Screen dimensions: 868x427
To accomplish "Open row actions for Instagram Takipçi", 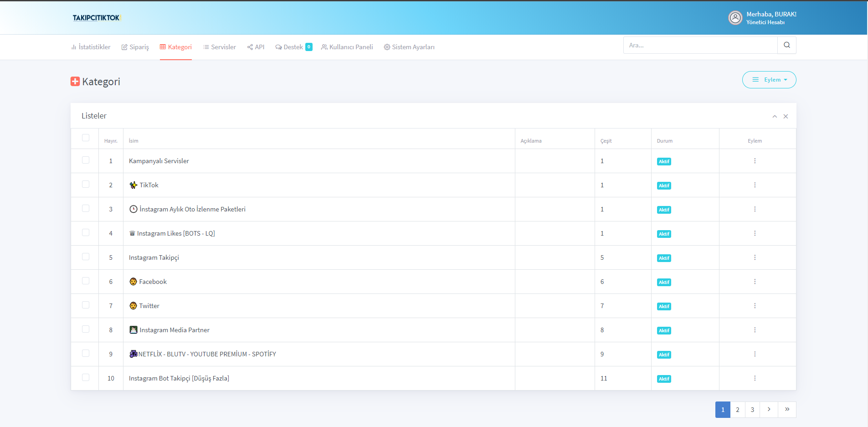I will [x=755, y=257].
